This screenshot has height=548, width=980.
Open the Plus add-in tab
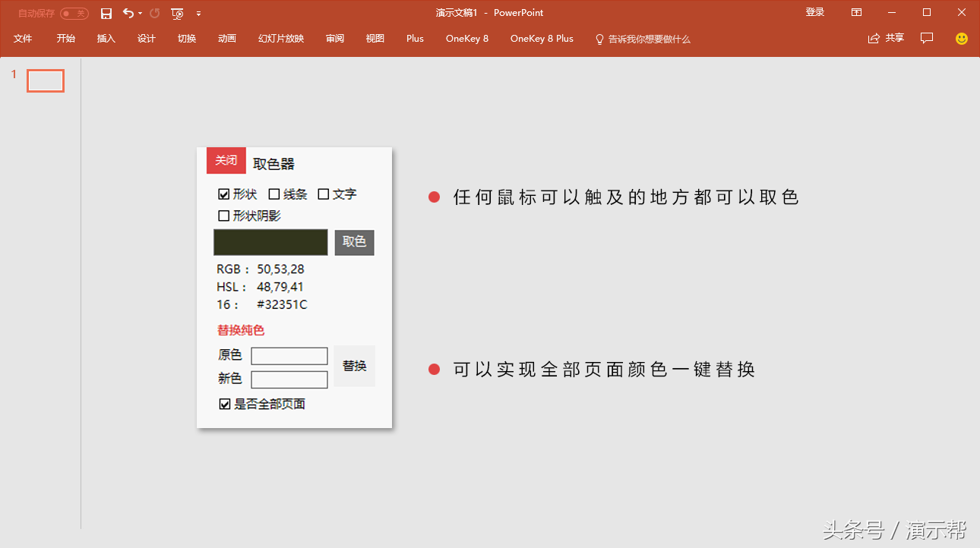(x=415, y=39)
